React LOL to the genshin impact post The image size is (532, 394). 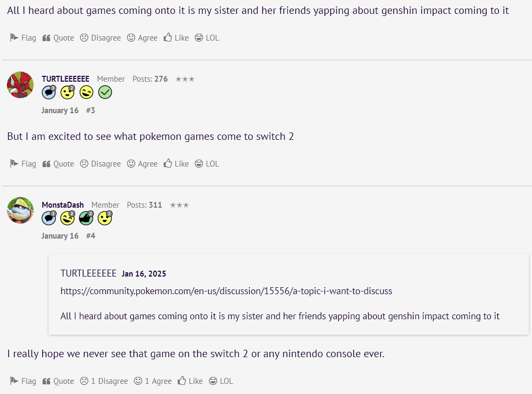click(207, 38)
